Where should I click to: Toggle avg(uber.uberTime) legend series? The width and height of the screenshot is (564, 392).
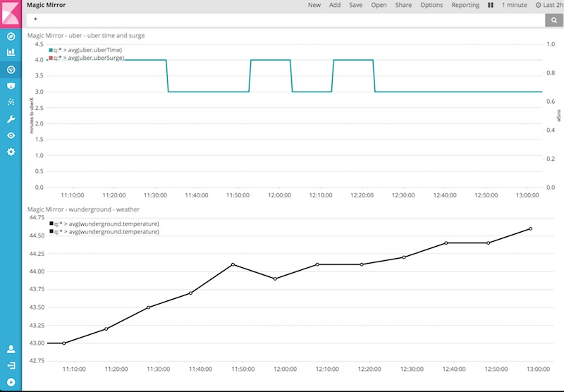85,50
